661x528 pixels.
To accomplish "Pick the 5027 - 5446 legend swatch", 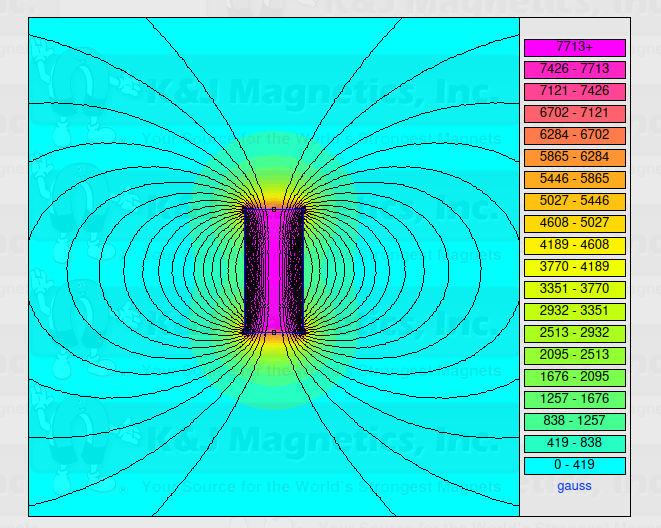I will (575, 201).
